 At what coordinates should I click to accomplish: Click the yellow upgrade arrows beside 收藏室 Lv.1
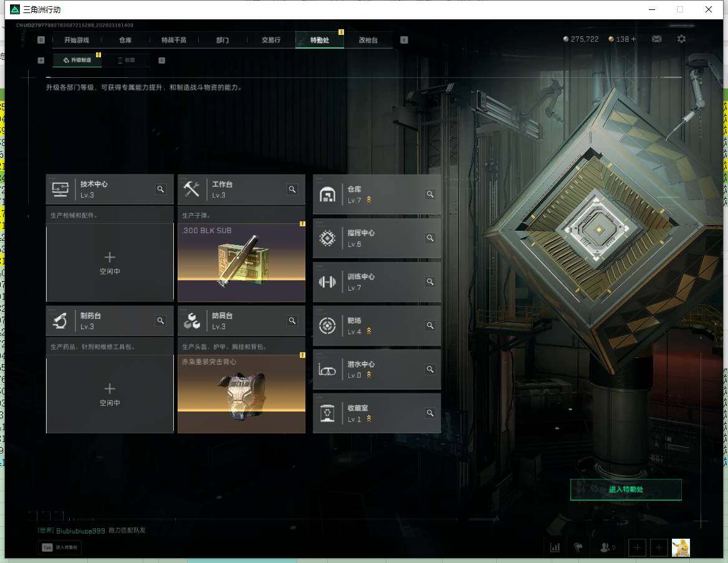[369, 418]
